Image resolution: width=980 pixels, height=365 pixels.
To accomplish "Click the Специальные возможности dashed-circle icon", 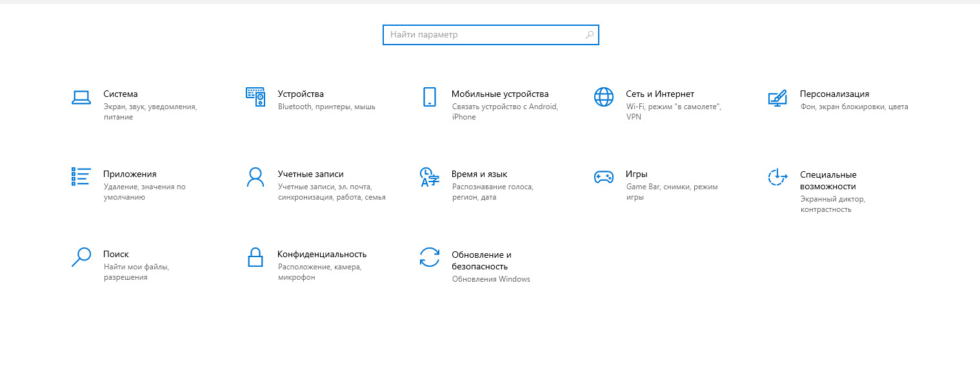I will (777, 177).
